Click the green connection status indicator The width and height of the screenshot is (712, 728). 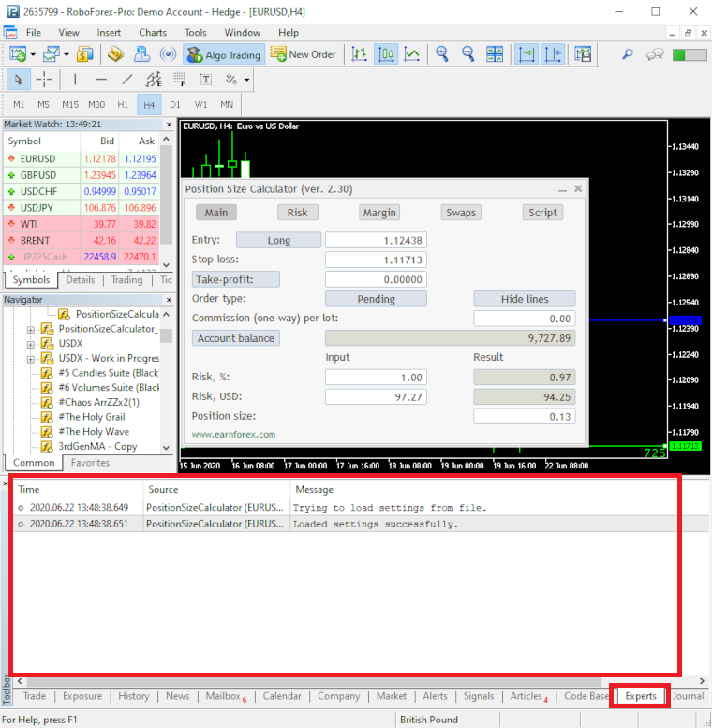point(690,54)
